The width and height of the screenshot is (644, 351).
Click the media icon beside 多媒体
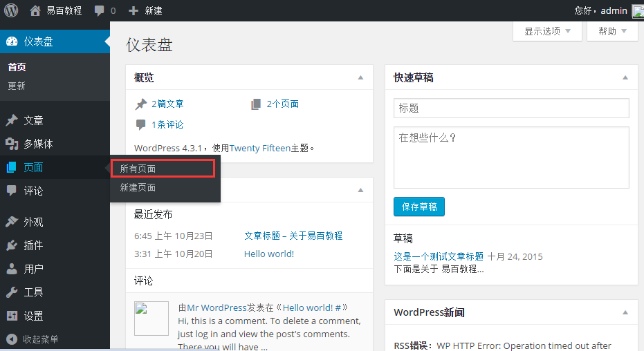(x=12, y=144)
